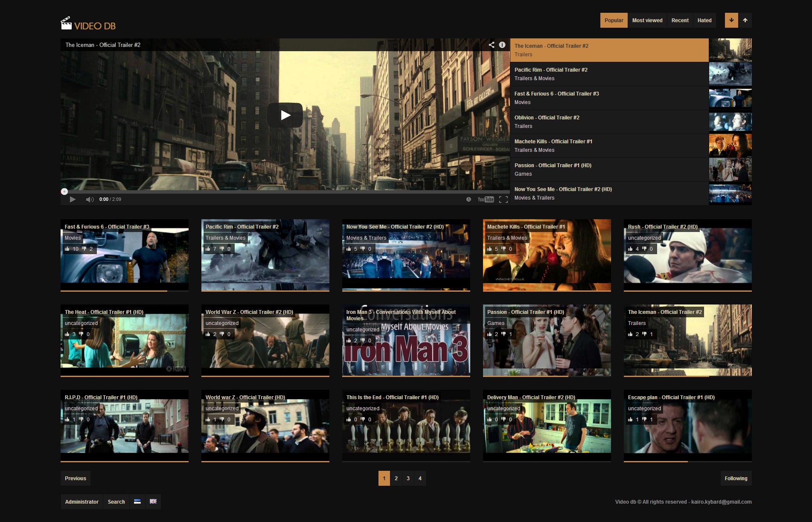Click the Following page button

point(736,478)
